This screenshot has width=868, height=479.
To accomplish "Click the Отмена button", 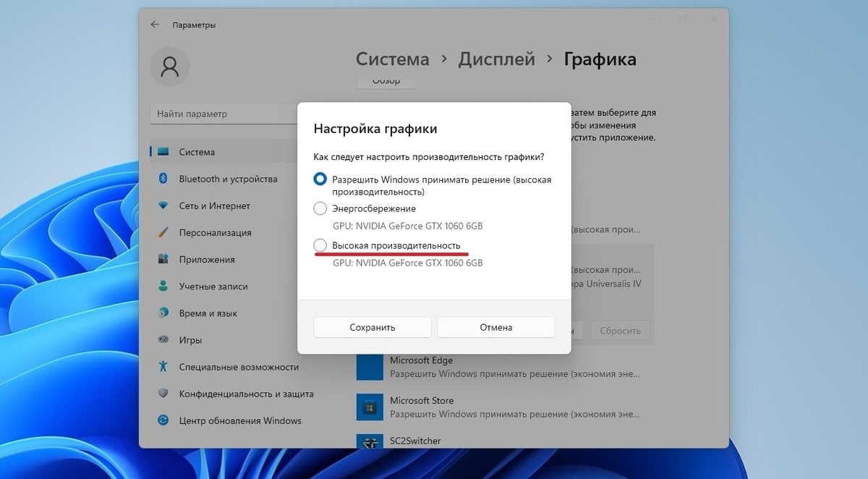I will (x=496, y=327).
